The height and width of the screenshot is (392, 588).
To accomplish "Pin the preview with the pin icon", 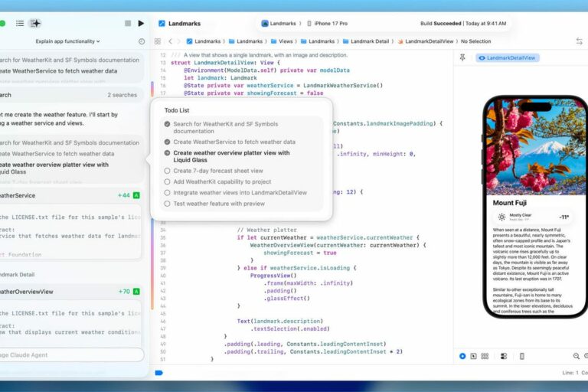I will (462, 57).
